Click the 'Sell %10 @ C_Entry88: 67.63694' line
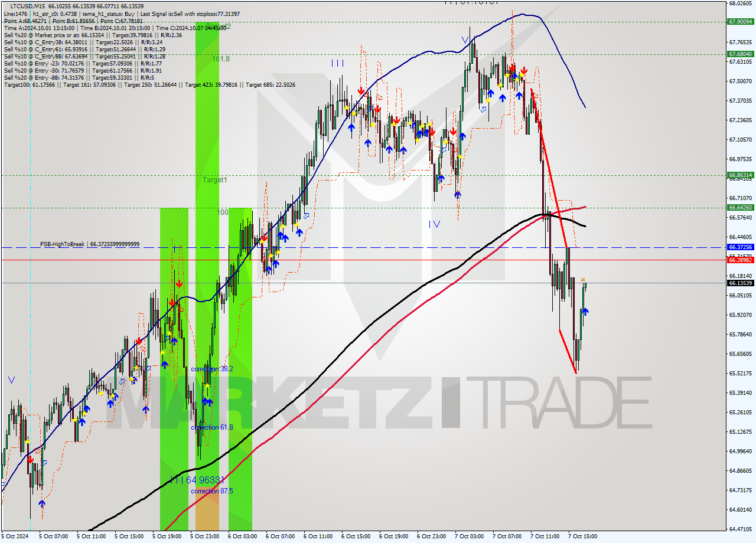Screen dimensions: 756x543 [x=84, y=57]
